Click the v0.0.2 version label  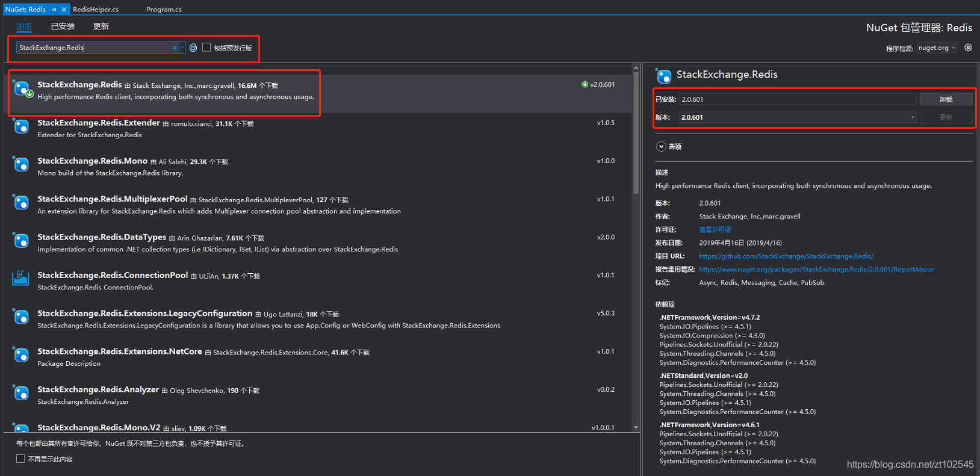pos(606,389)
